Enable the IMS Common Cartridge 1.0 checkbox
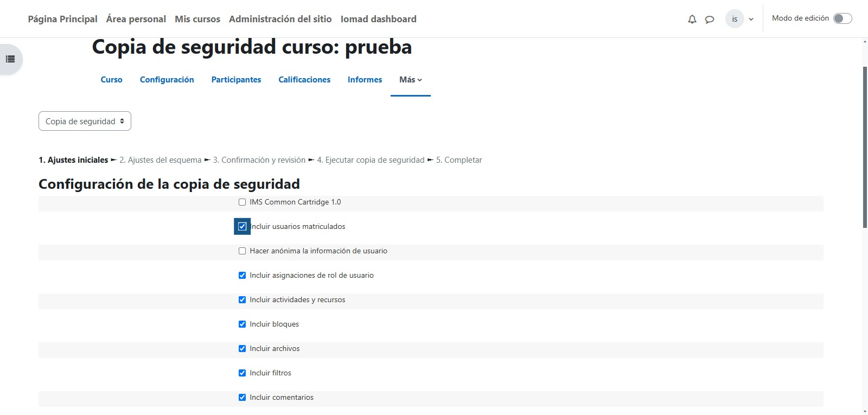Screen dimensions: 868x415 click(242, 202)
